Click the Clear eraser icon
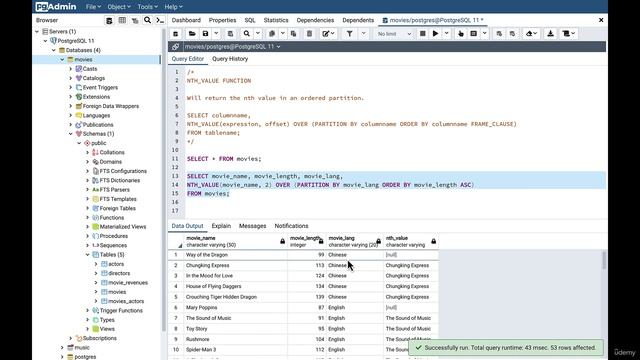 tap(531, 34)
